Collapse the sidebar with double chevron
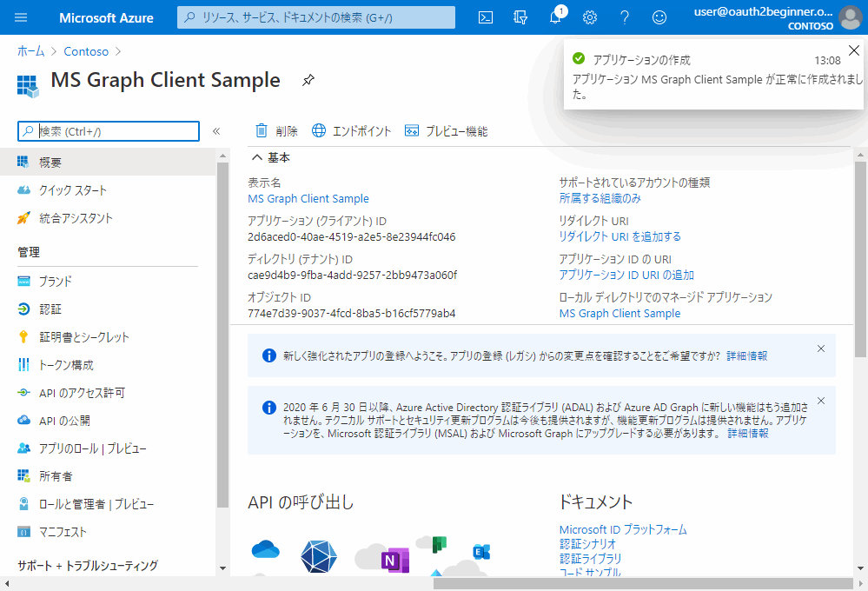868x591 pixels. pyautogui.click(x=216, y=131)
